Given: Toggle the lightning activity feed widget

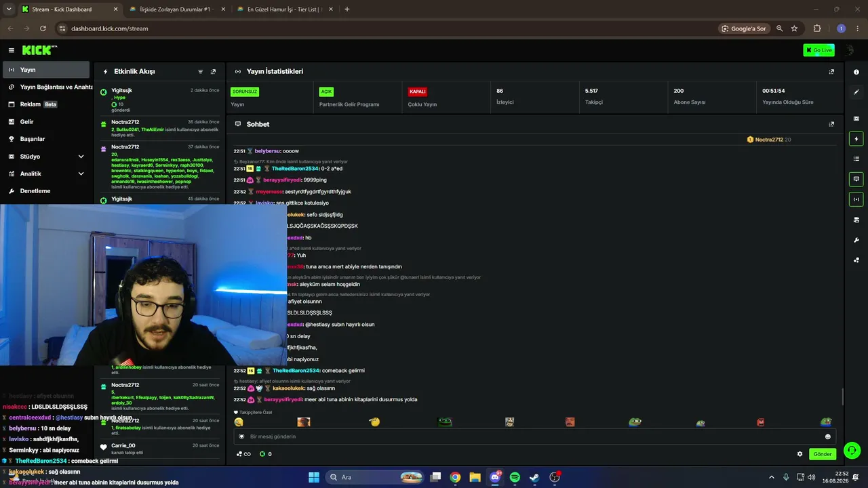Looking at the screenshot, I should (856, 139).
